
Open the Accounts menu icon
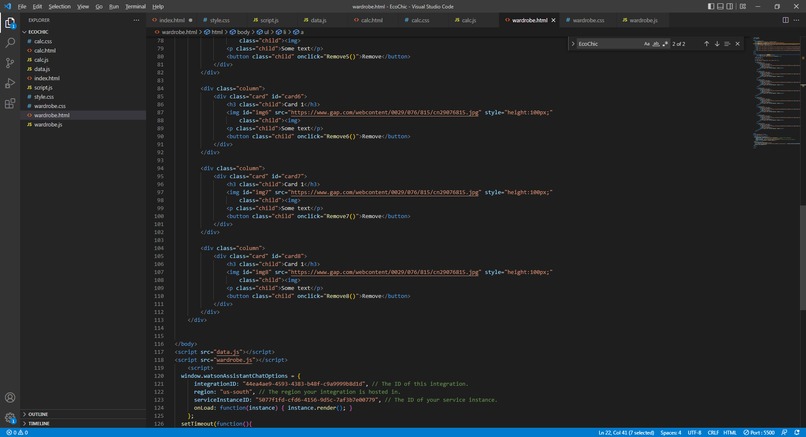(10, 397)
